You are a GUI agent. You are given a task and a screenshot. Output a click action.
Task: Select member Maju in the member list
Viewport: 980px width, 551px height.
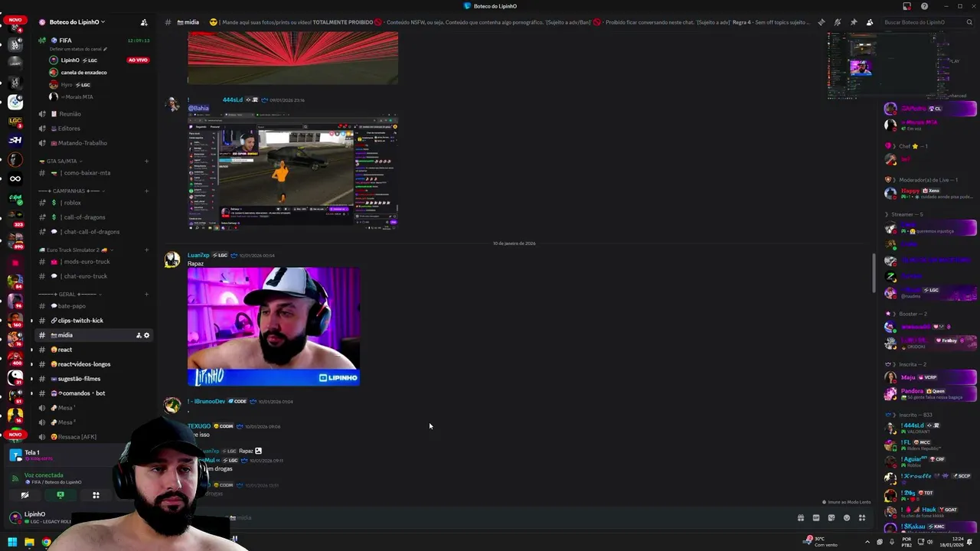pyautogui.click(x=929, y=377)
